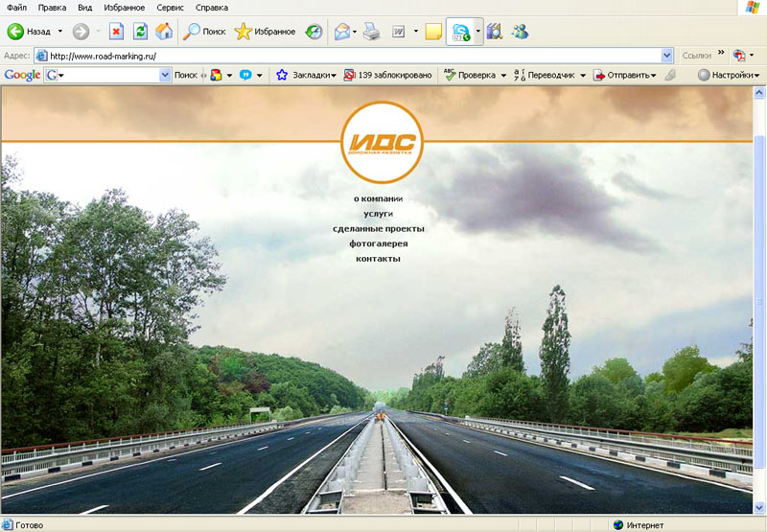
Task: Click the Skype toolbar icon
Action: click(x=460, y=33)
